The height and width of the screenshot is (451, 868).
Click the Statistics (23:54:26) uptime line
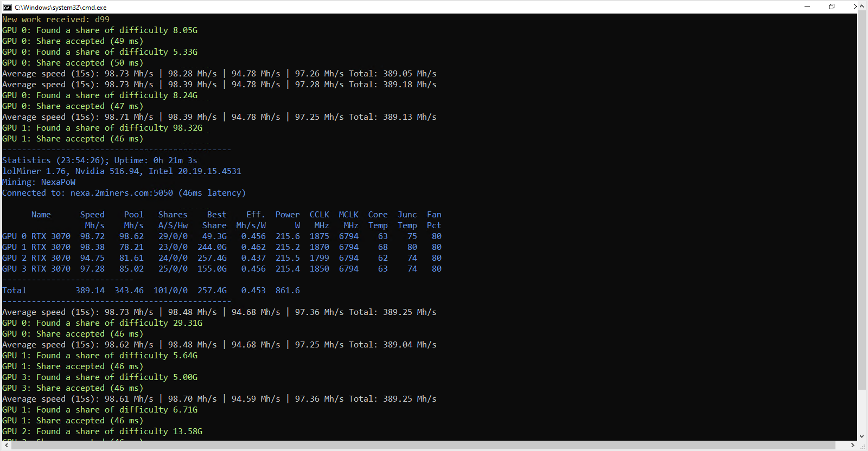click(100, 160)
